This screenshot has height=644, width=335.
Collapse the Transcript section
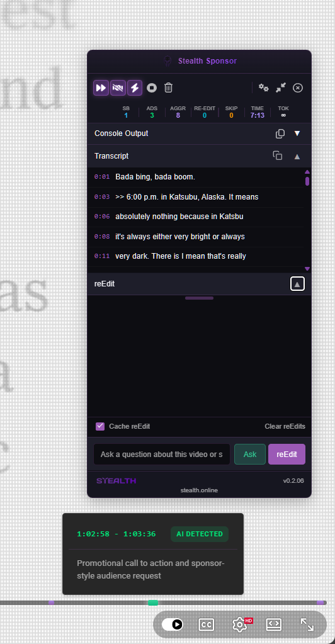click(297, 156)
